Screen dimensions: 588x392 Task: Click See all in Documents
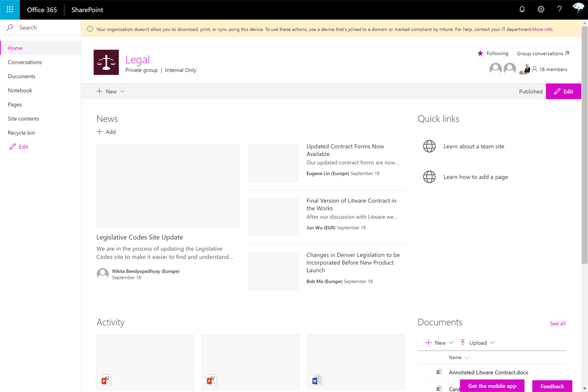click(x=558, y=324)
